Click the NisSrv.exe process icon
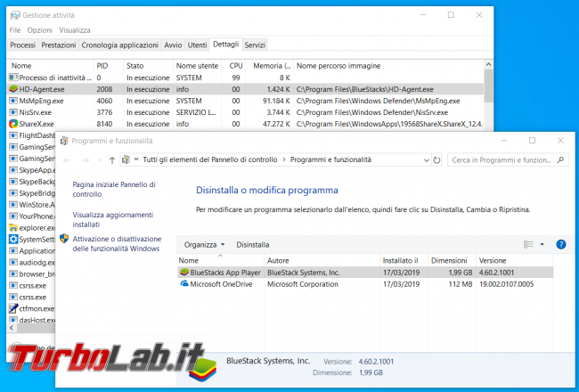579x392 pixels. pyautogui.click(x=13, y=112)
